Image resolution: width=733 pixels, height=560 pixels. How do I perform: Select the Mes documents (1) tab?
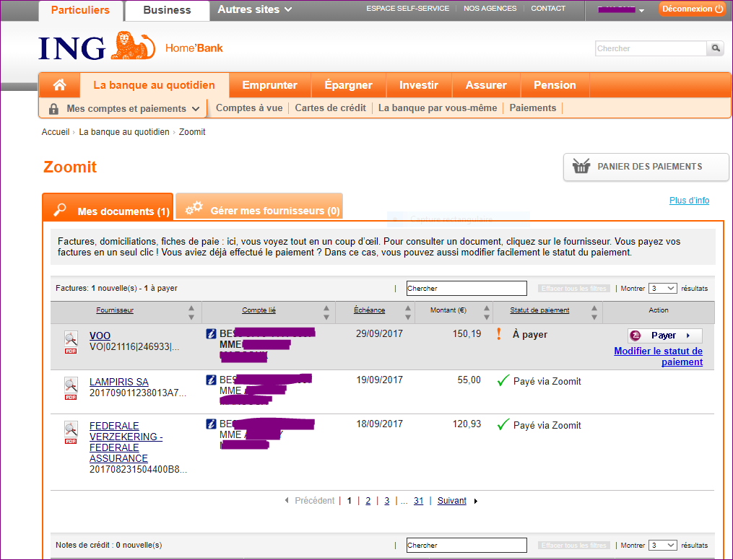[108, 209]
